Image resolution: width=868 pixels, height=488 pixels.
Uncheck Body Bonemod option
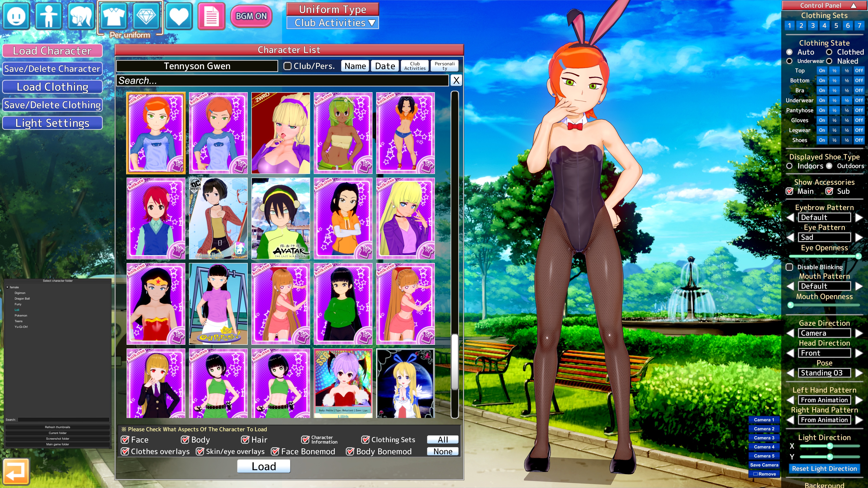350,452
